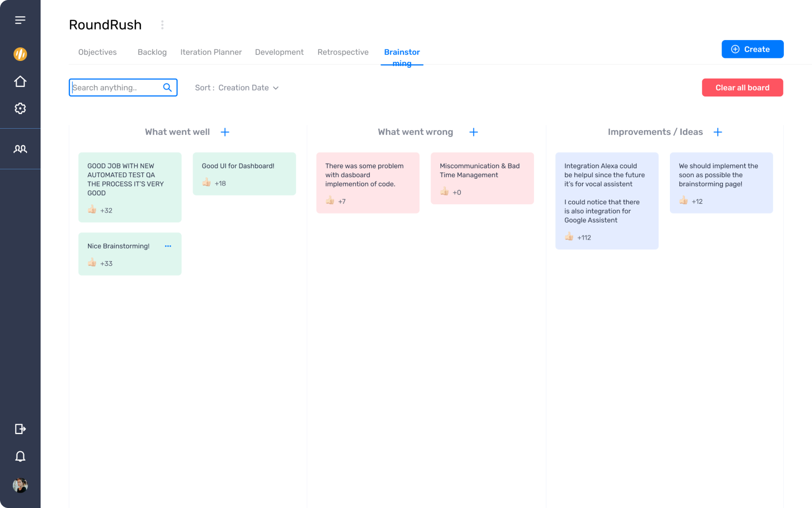
Task: Open notifications bell icon
Action: pyautogui.click(x=20, y=456)
